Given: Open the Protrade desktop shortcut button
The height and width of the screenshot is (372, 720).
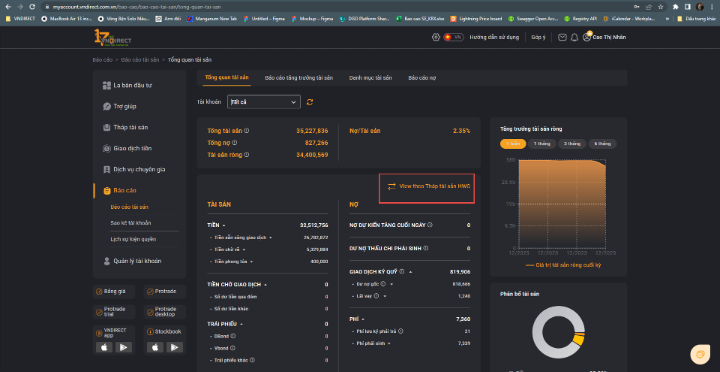Looking at the screenshot, I should pyautogui.click(x=164, y=312).
